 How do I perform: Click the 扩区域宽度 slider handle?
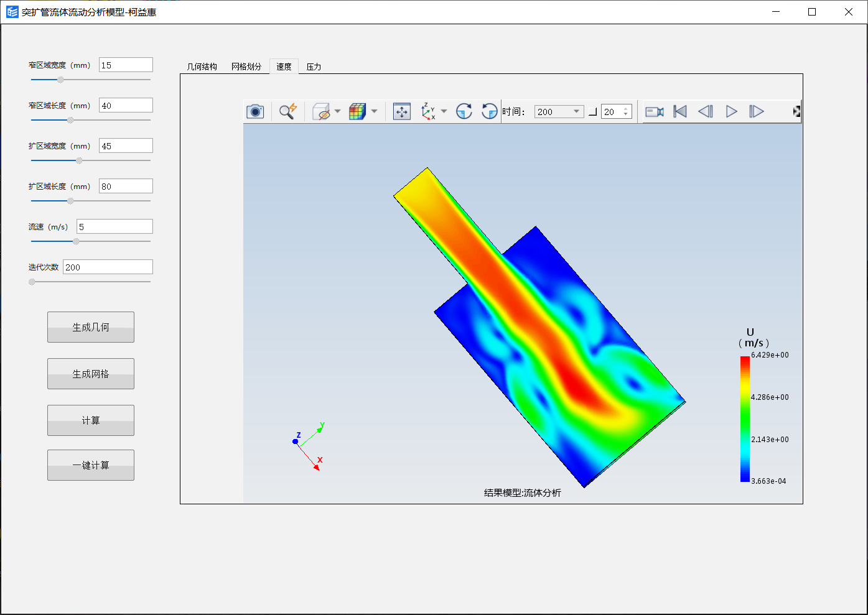[79, 160]
